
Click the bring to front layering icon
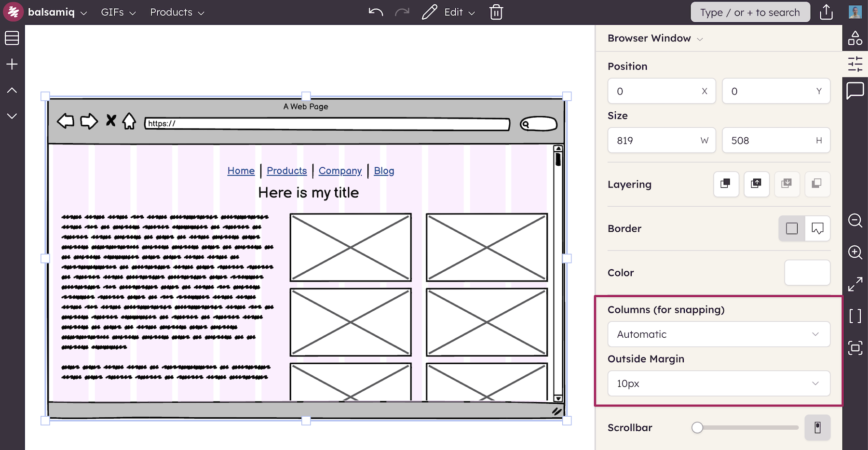[726, 184]
